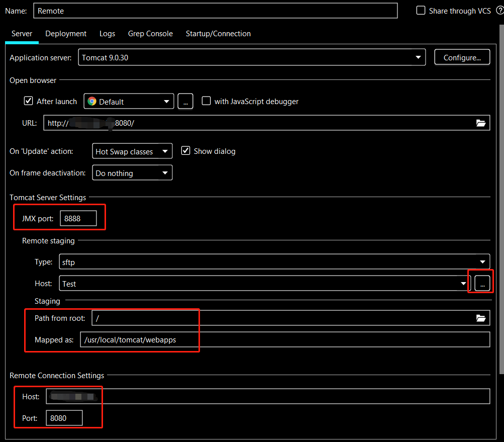
Task: Open the Grep Console tab
Action: click(x=150, y=34)
